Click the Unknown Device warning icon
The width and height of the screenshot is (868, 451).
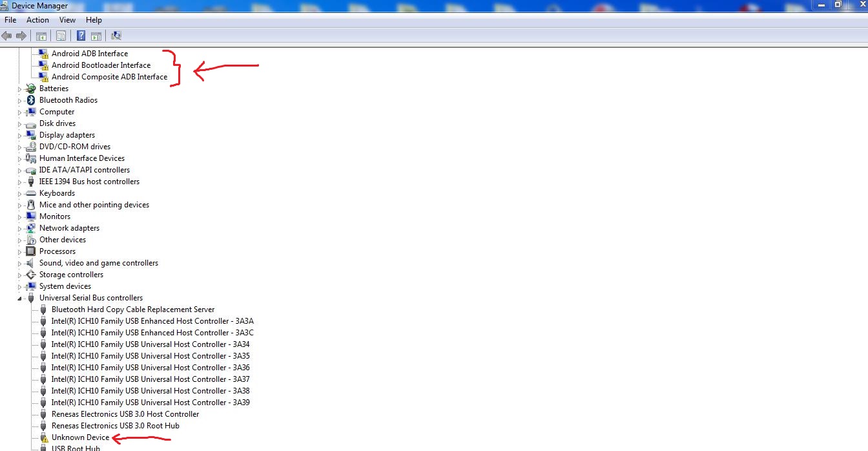click(43, 437)
